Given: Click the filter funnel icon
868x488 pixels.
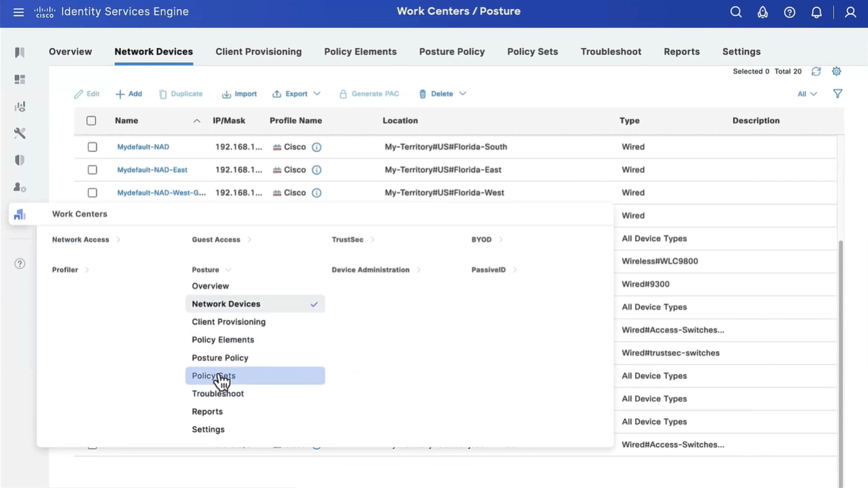Looking at the screenshot, I should tap(837, 94).
